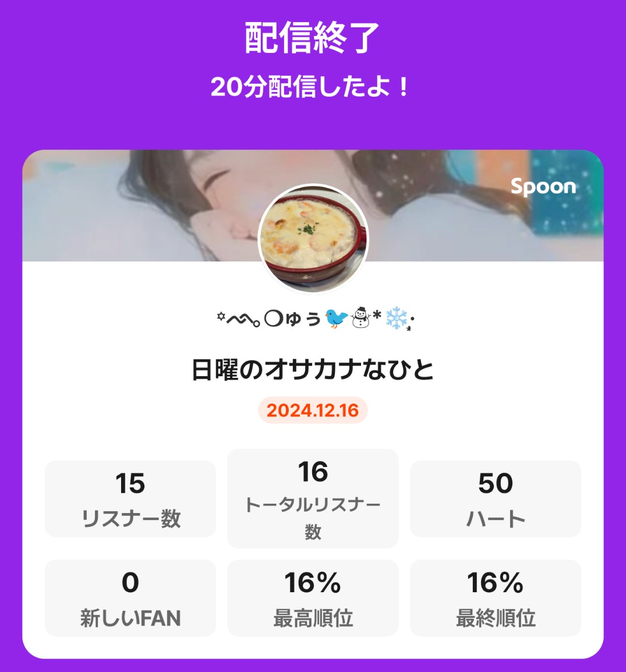
Task: Click the snowman emoji in username
Action: pyautogui.click(x=361, y=319)
